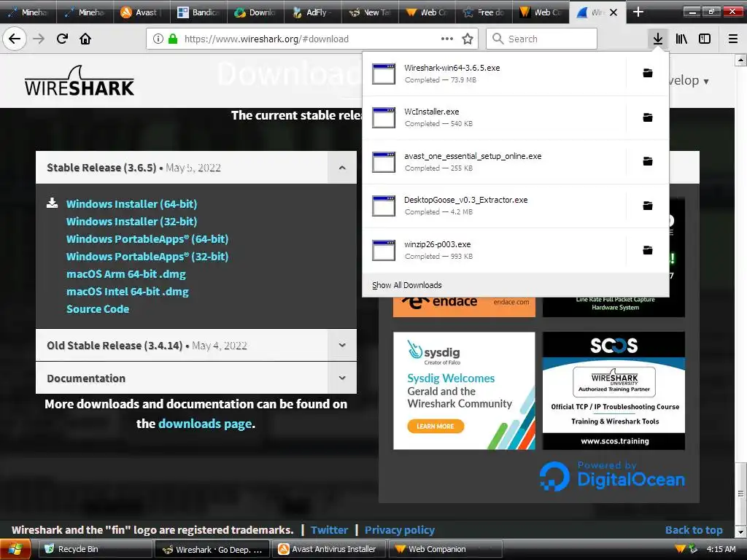Click the download icon beside Windows Installer
Screen dimensions: 747x560
tap(52, 203)
